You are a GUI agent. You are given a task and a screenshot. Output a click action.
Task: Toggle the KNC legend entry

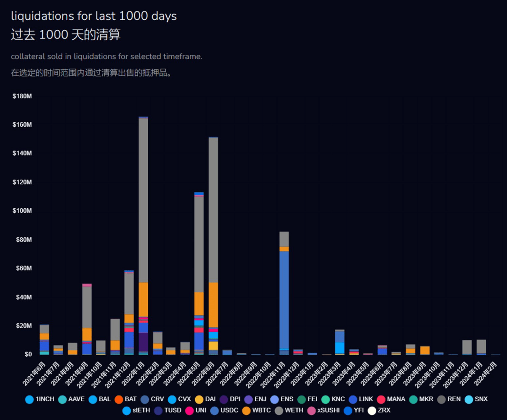tap(333, 399)
